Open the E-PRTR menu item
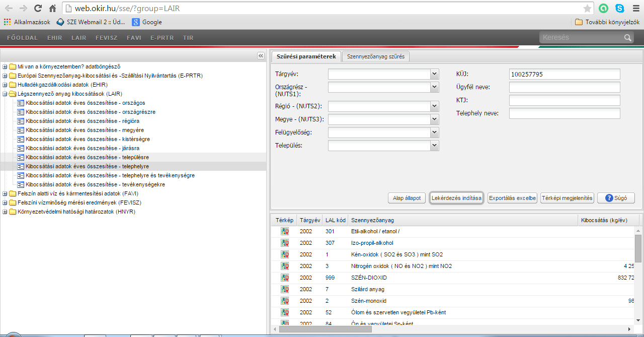This screenshot has width=644, height=337. (x=162, y=38)
